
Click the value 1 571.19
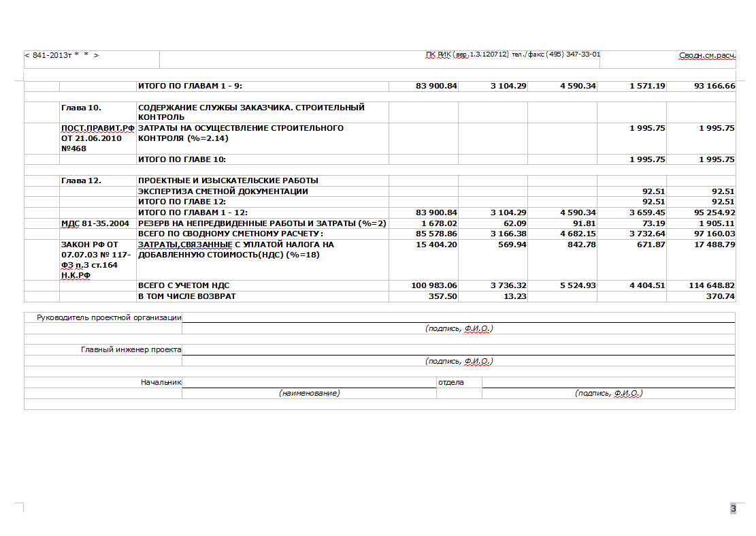(647, 86)
